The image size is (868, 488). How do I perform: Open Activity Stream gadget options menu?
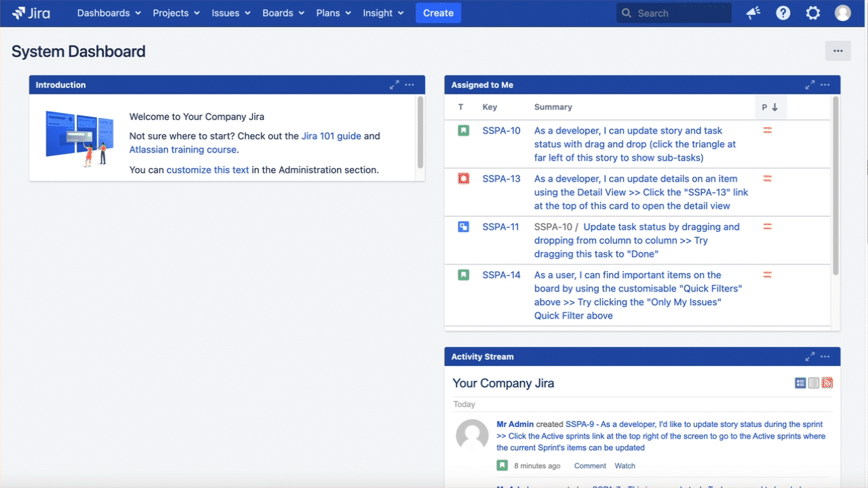click(825, 357)
